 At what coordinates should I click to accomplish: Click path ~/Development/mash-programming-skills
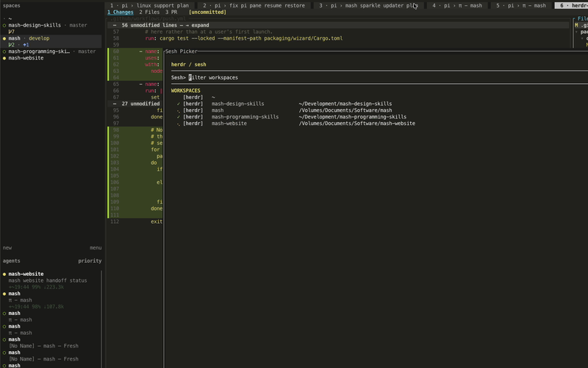click(353, 117)
